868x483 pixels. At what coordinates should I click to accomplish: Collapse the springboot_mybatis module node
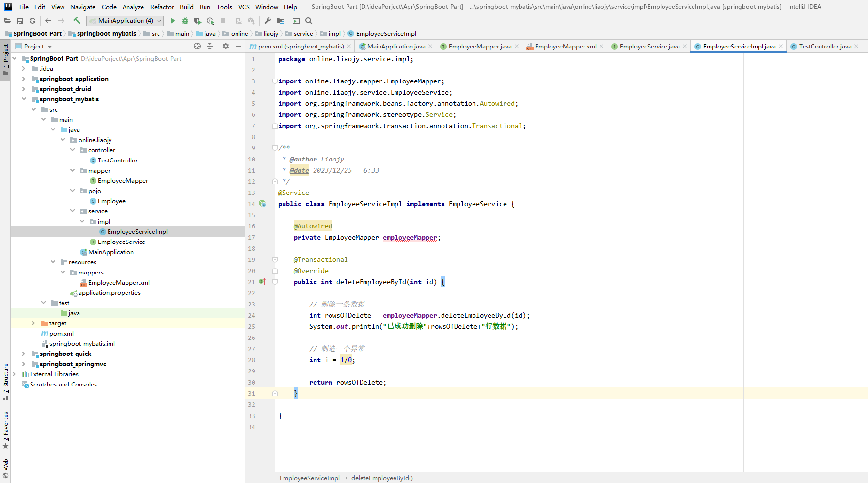(24, 99)
